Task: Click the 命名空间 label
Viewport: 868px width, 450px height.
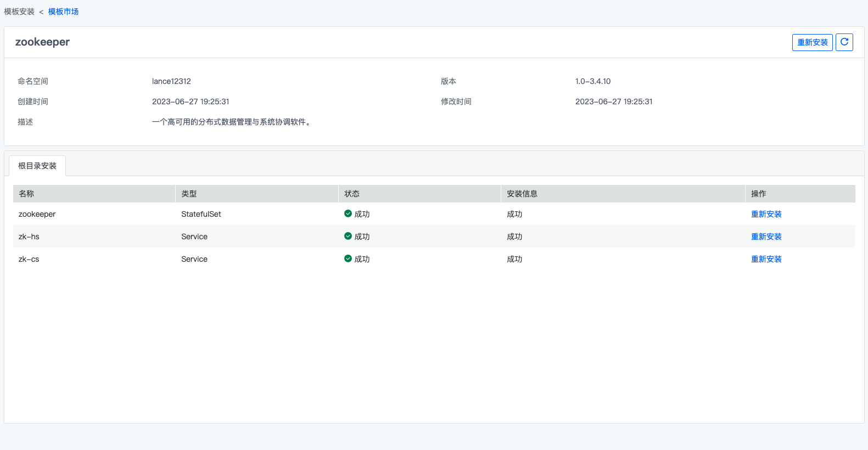Action: 33,81
